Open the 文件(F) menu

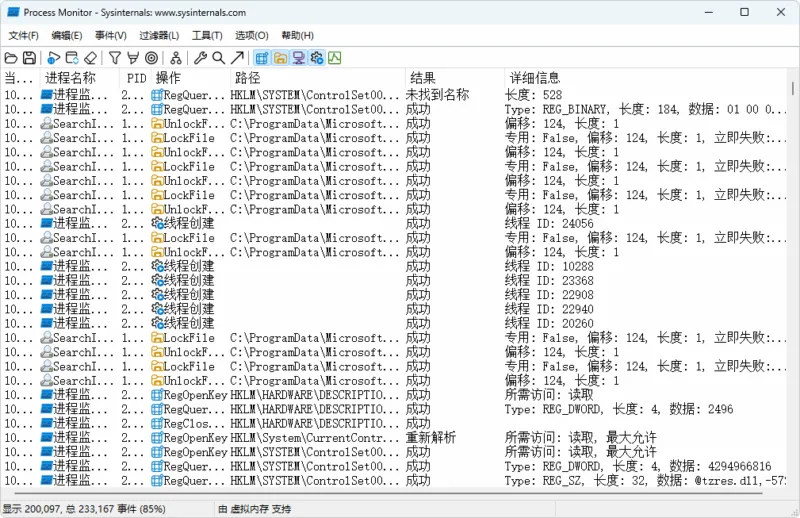(23, 35)
